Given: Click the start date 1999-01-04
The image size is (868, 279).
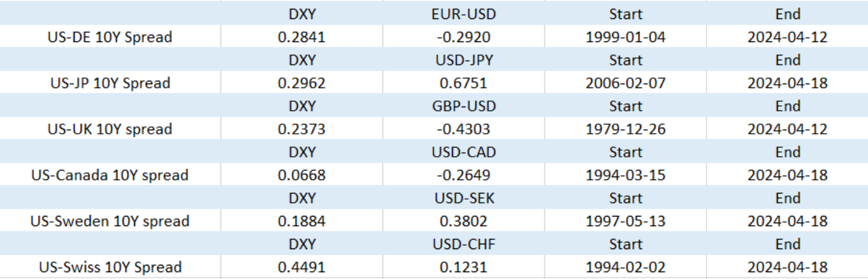Looking at the screenshot, I should [x=625, y=37].
